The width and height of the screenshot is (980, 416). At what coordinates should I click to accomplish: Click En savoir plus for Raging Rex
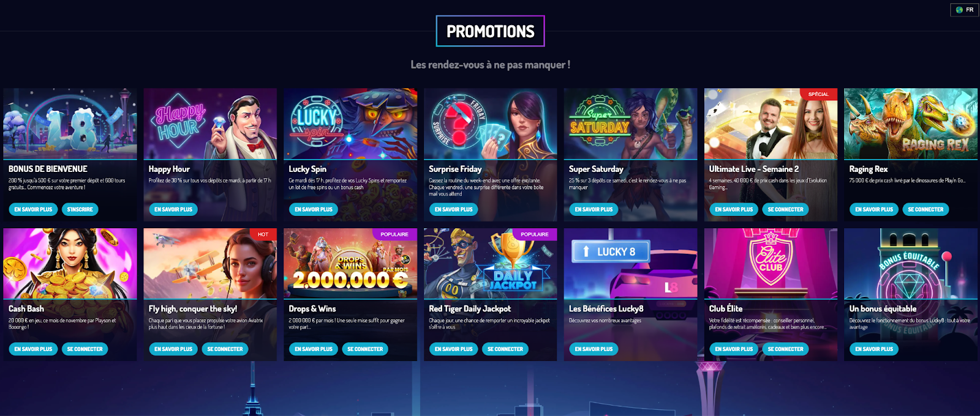pyautogui.click(x=874, y=209)
